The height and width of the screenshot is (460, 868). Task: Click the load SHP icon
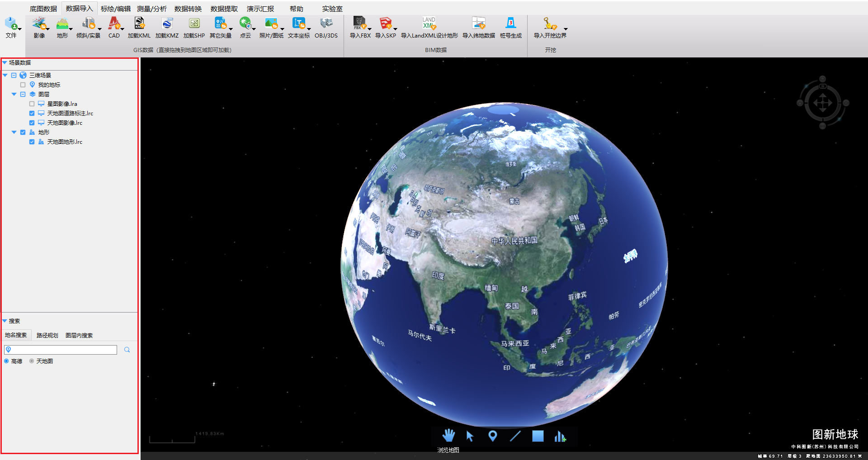tap(194, 24)
